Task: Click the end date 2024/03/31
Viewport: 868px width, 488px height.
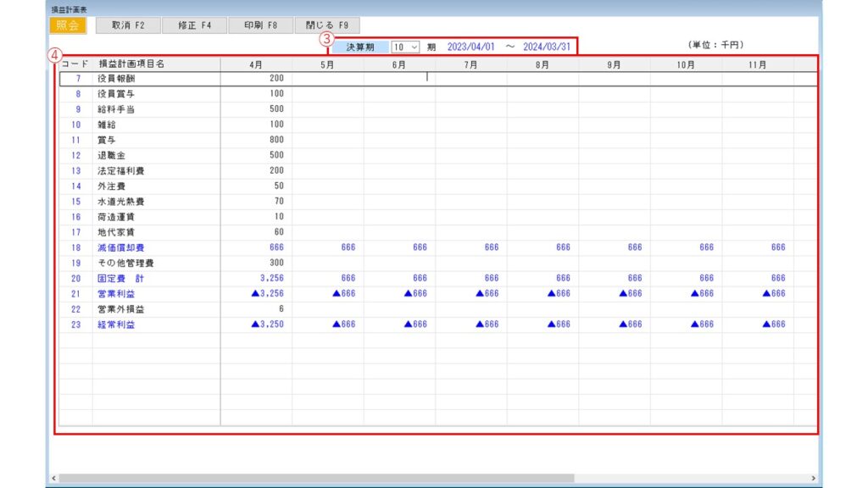Action: [547, 47]
